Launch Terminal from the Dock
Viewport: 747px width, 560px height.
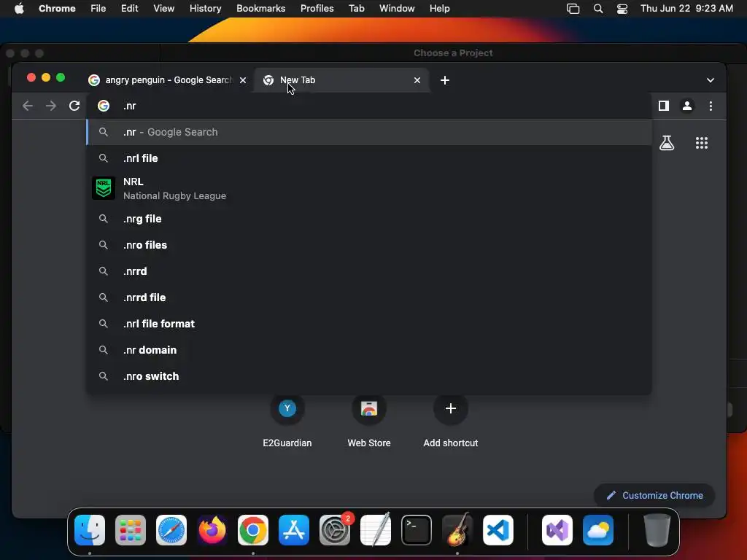(417, 530)
